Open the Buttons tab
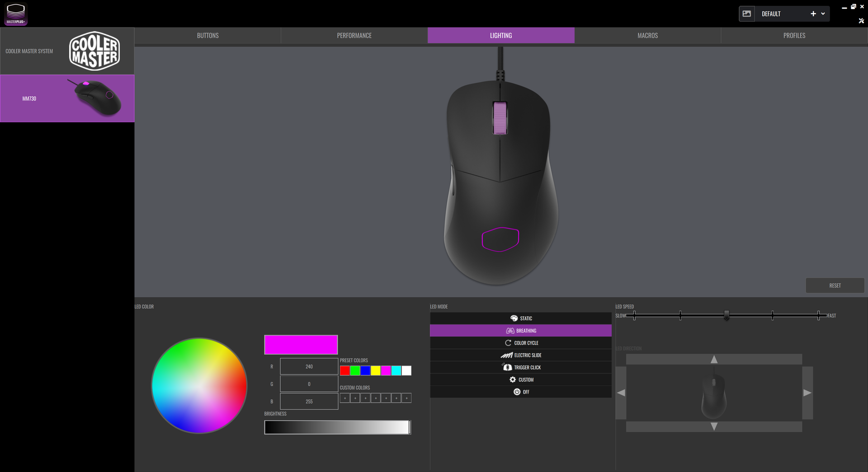This screenshot has width=868, height=472. click(x=208, y=35)
